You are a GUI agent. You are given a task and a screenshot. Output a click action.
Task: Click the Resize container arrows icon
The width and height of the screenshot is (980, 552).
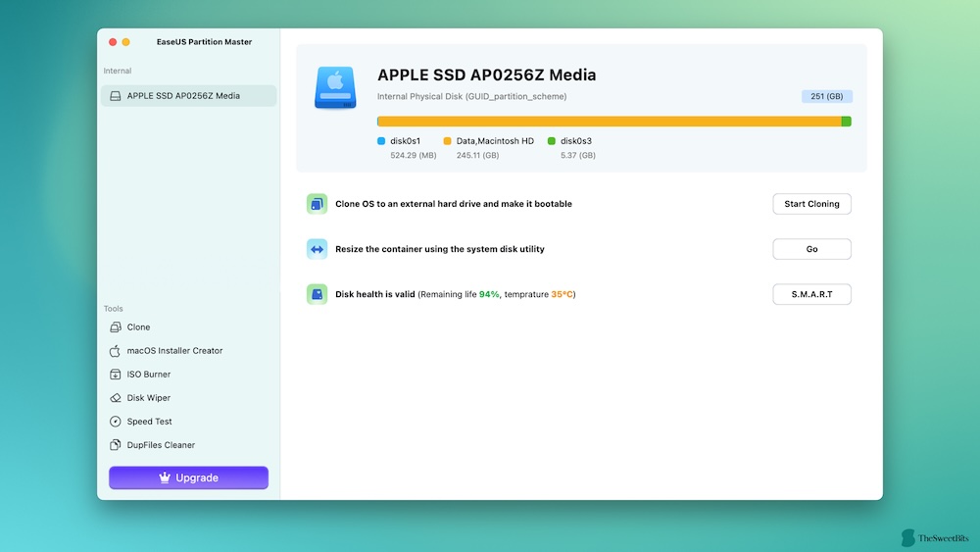(x=317, y=249)
